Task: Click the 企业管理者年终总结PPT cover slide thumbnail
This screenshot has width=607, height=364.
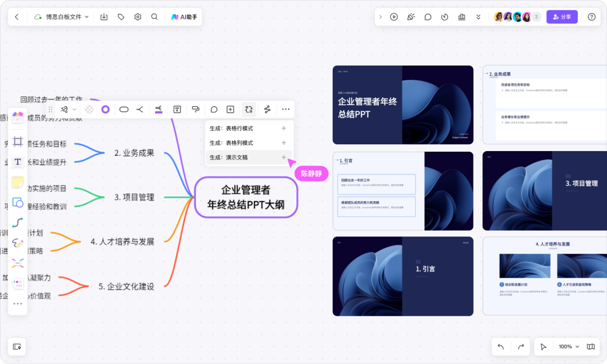Action: pos(403,105)
